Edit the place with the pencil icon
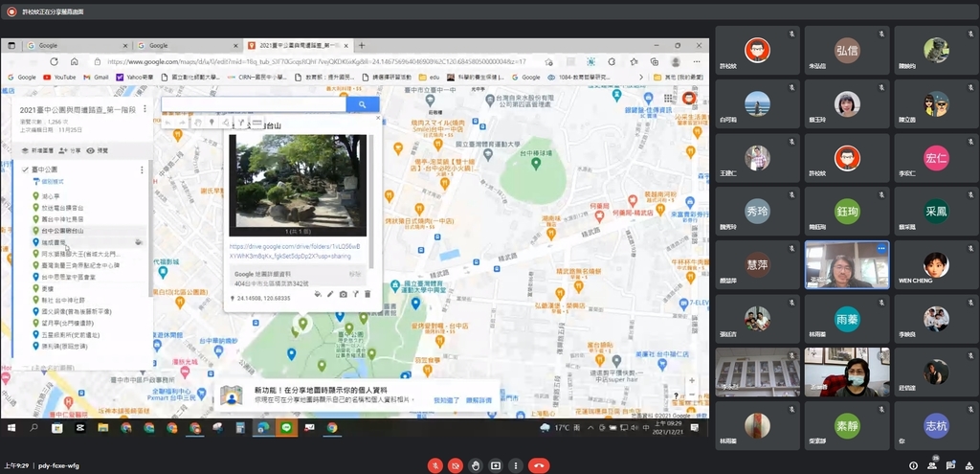 tap(330, 294)
